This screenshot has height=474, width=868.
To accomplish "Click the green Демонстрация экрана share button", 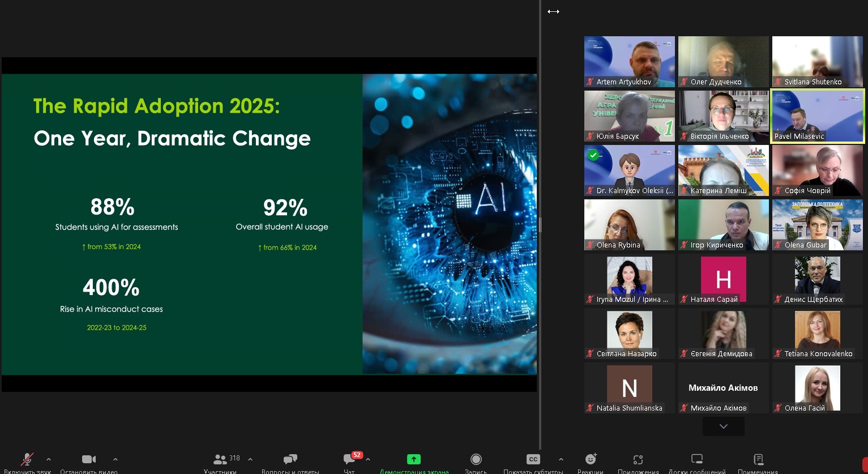I will point(414,459).
